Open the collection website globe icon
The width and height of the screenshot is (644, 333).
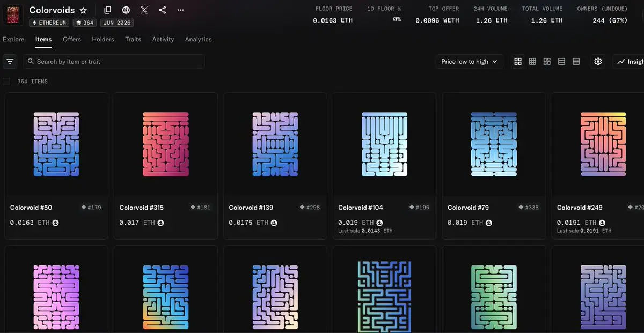click(126, 10)
